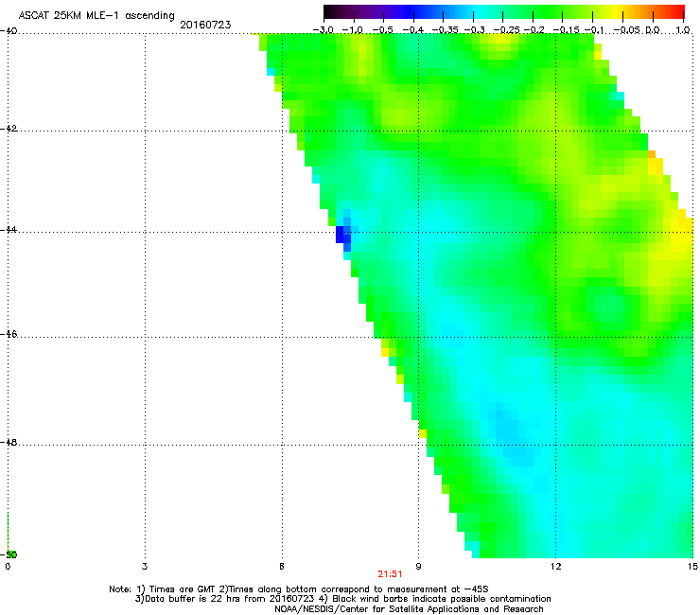Click the 'NOAA/NESDIS/Center for Satellite Applications and Research' credit
The width and height of the screenshot is (700, 615).
(409, 609)
